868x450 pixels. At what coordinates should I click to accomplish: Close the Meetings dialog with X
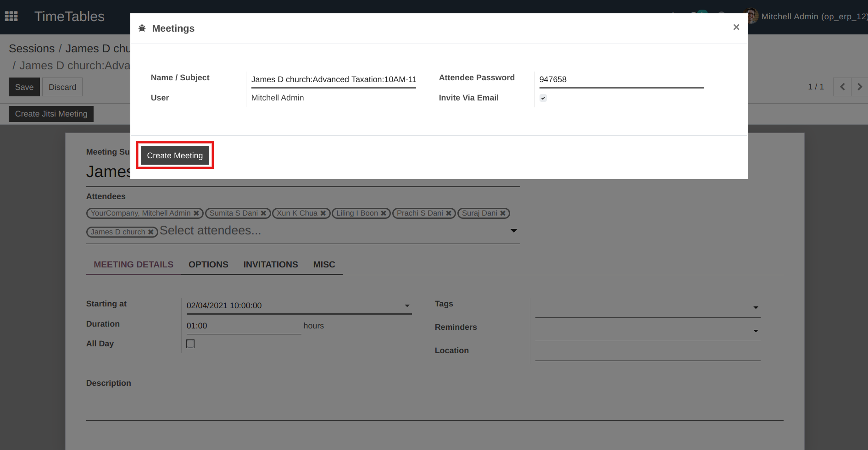pyautogui.click(x=736, y=28)
